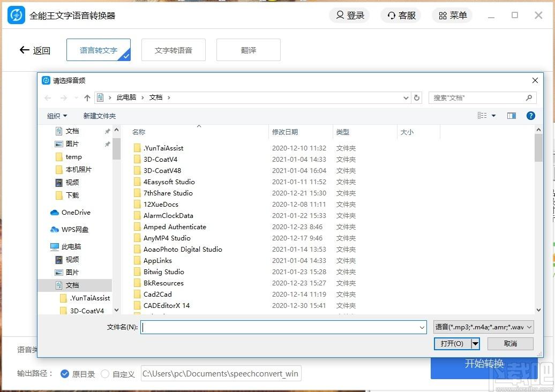Select the 7thShare Studio folder
The width and height of the screenshot is (555, 392).
click(168, 193)
